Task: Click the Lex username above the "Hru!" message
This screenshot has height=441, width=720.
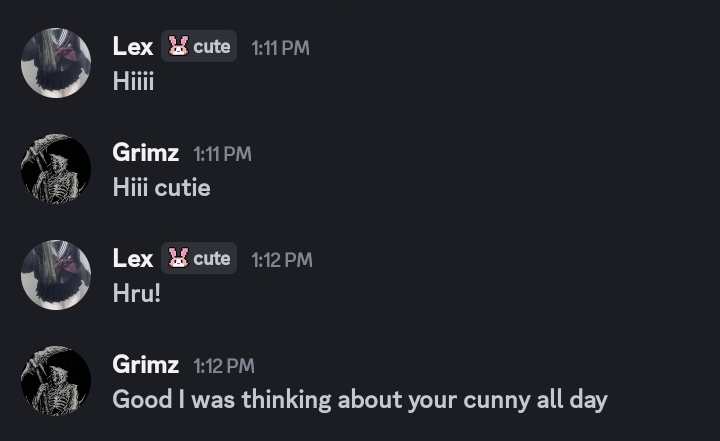Action: tap(132, 258)
